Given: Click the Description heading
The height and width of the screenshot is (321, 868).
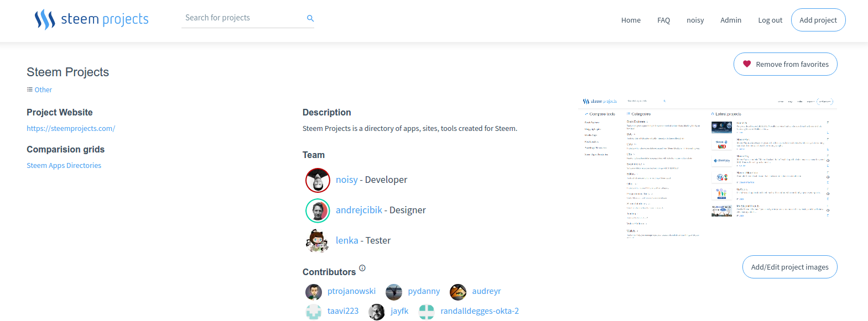Looking at the screenshot, I should (327, 112).
